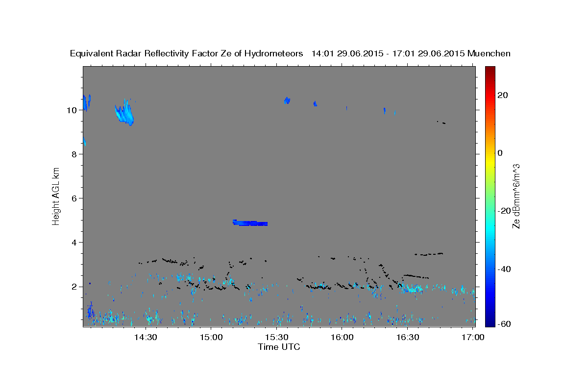The height and width of the screenshot is (392, 588).
Task: Click the dark red top of the colorbar
Action: pyautogui.click(x=490, y=70)
